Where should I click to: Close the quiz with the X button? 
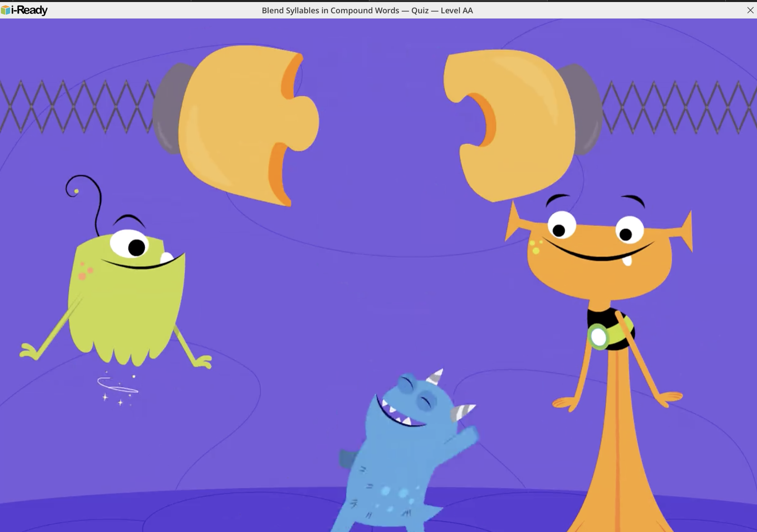point(750,10)
